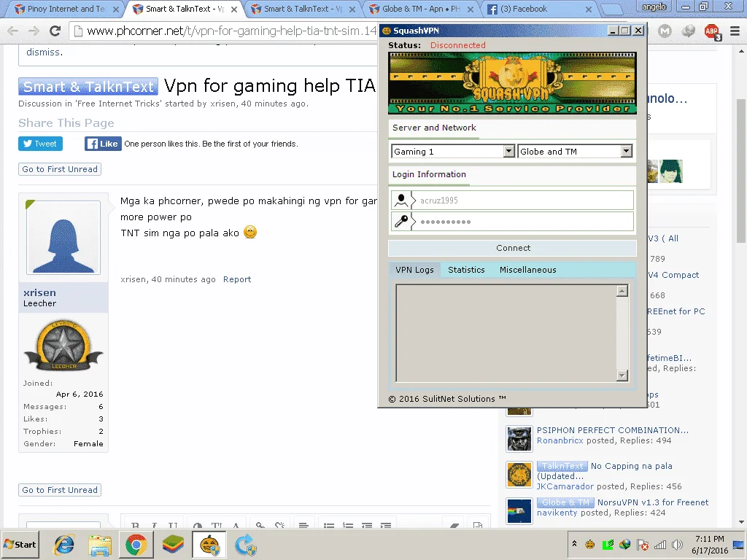Click the SquashVPN title bar pumpkin icon

pyautogui.click(x=387, y=31)
